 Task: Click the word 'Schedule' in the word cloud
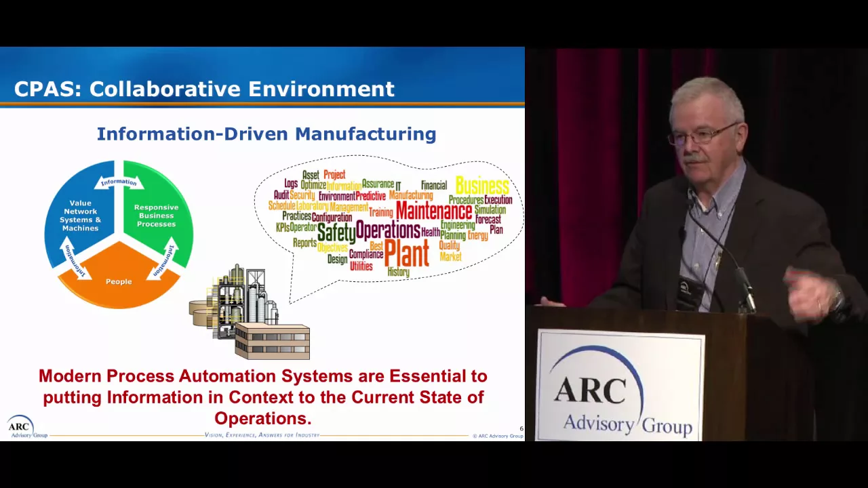coord(282,205)
